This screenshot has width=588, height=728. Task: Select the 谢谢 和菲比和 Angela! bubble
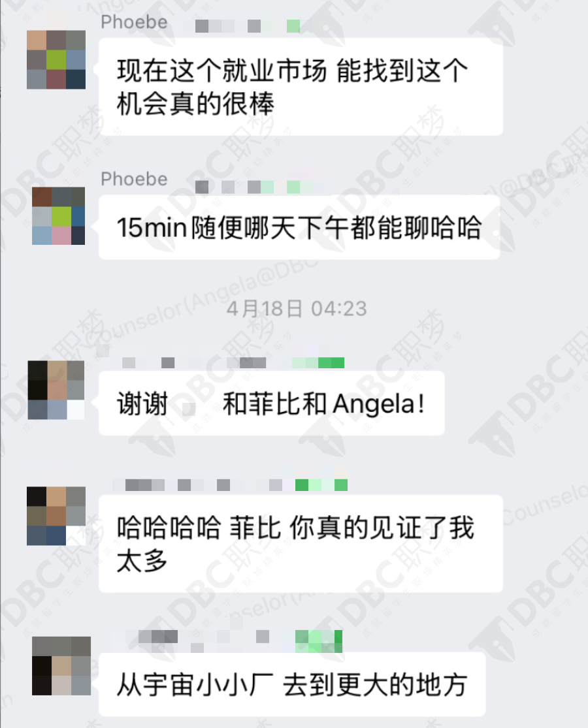[x=272, y=403]
